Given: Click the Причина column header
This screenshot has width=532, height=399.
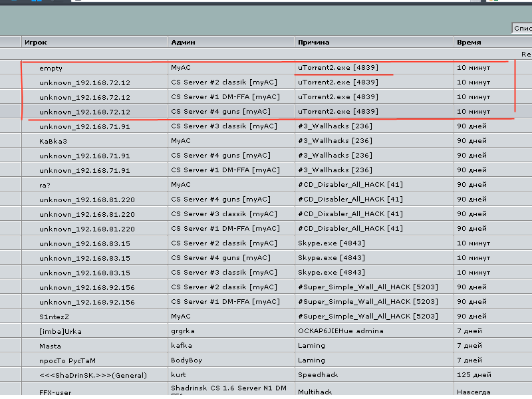Looking at the screenshot, I should pos(313,42).
